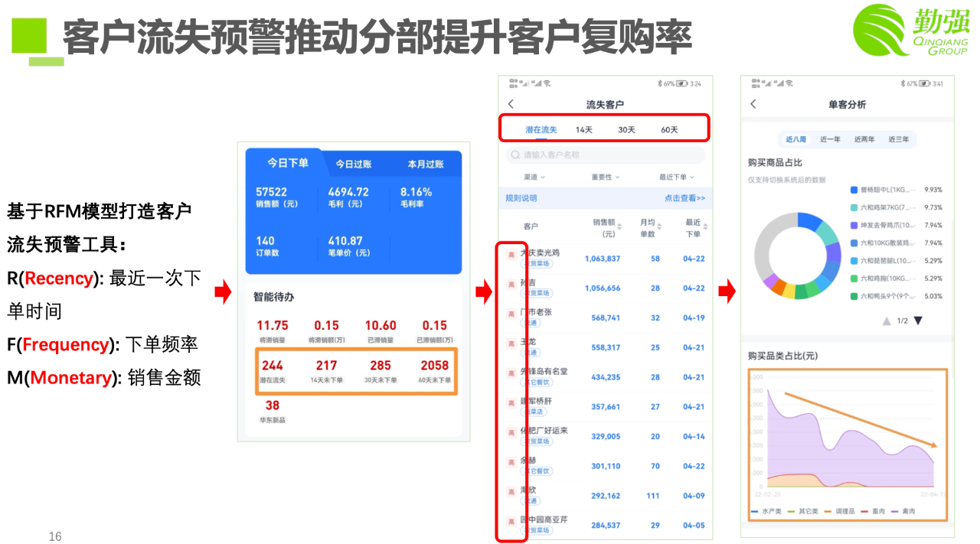Select 近两年 time range option
980x544 pixels.
click(864, 139)
